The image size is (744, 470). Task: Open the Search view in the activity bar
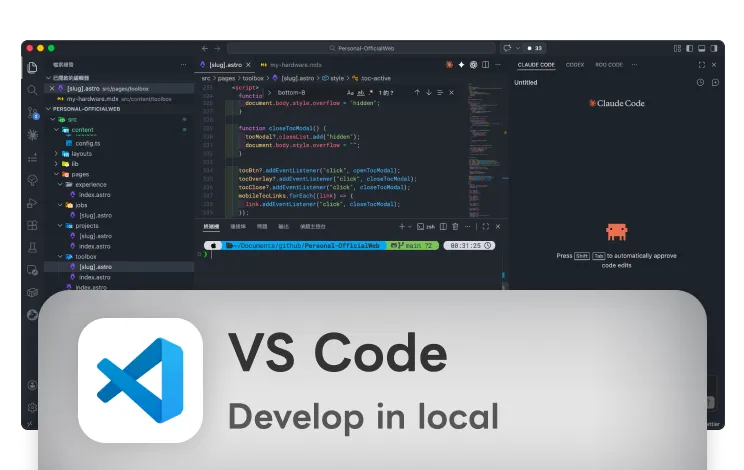click(32, 90)
